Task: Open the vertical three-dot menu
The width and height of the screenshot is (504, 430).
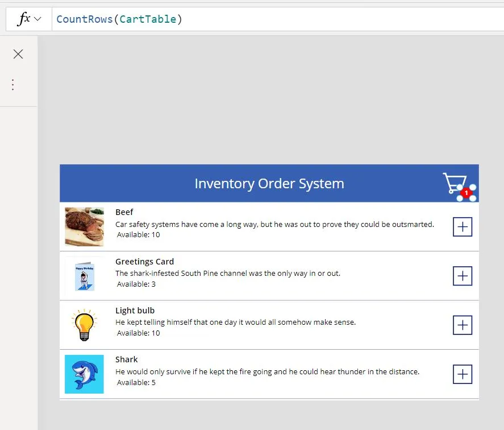Action: click(13, 85)
